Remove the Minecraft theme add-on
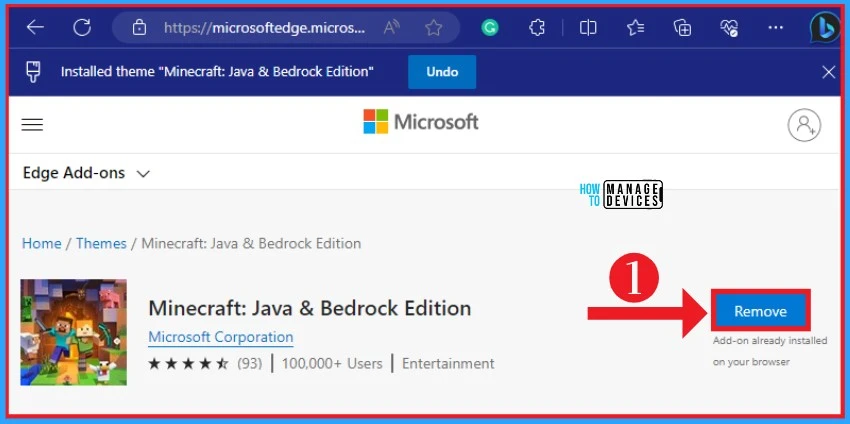This screenshot has height=424, width=850. (761, 311)
